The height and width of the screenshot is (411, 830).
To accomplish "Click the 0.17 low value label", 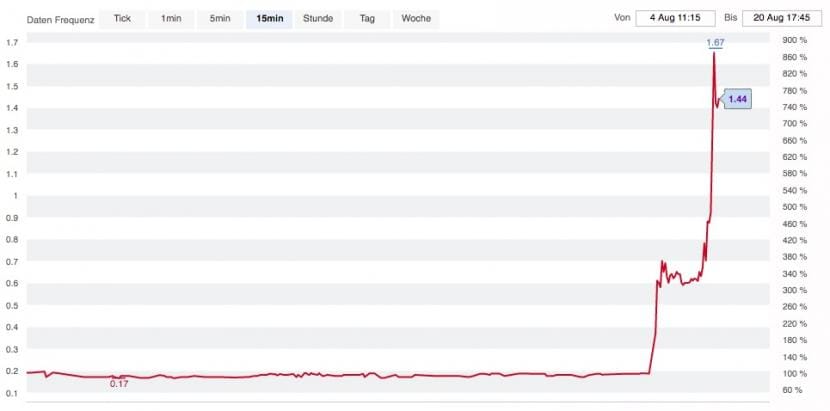I will pyautogui.click(x=119, y=384).
